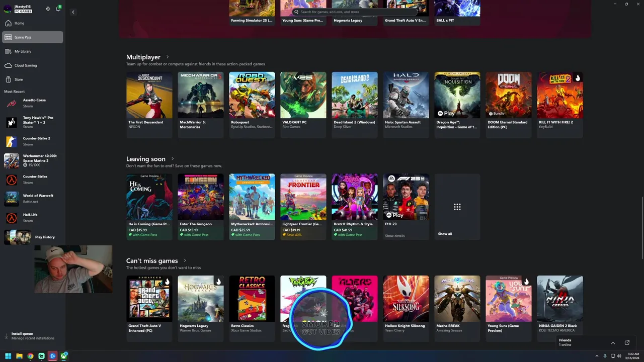Open Hollow Knight: Silksong tile
644x362 pixels.
pyautogui.click(x=406, y=308)
